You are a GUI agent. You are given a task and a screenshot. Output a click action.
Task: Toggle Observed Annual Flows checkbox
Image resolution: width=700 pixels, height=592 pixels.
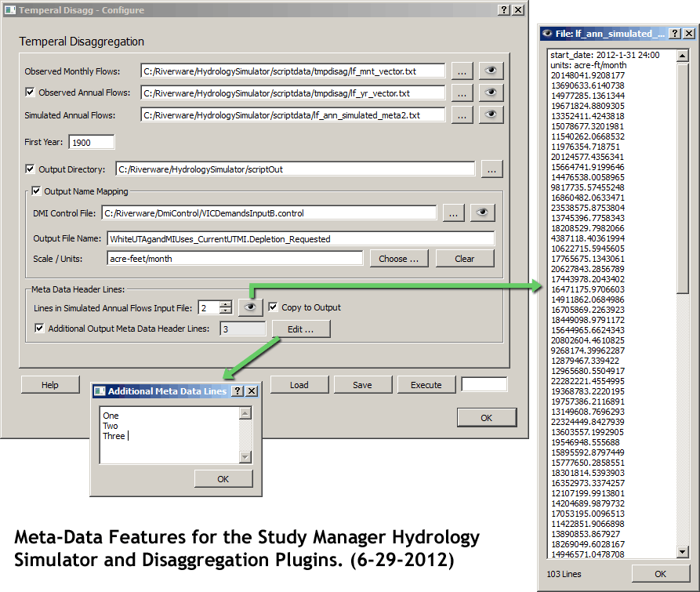(x=30, y=92)
